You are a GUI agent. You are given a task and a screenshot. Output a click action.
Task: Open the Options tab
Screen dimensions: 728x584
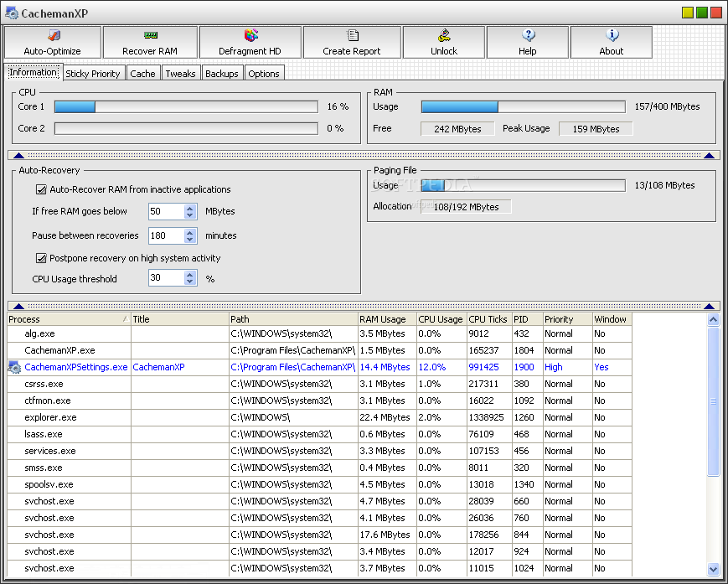click(264, 74)
